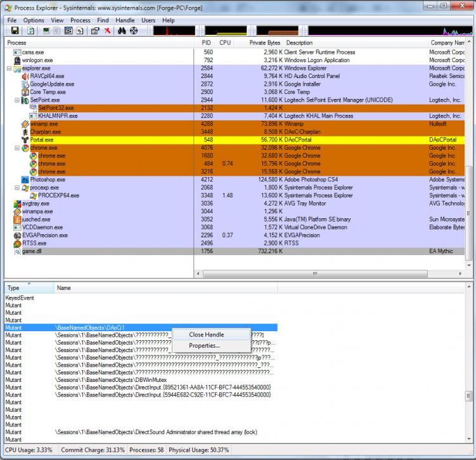Click the winamp.exe process icon

pos(25,124)
